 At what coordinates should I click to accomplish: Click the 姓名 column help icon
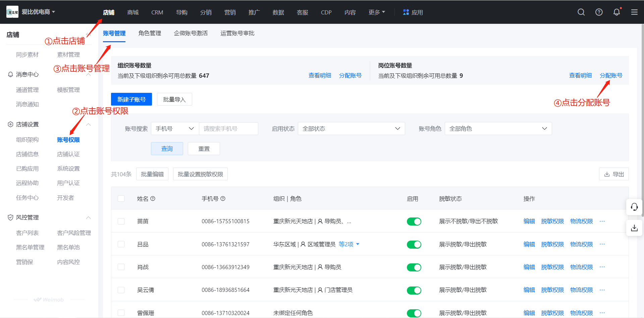coord(153,199)
